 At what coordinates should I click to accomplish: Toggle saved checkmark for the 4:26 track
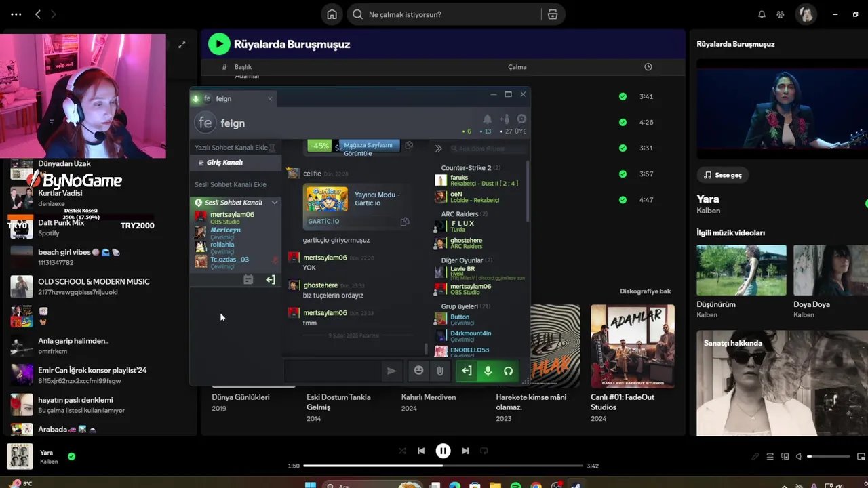623,122
